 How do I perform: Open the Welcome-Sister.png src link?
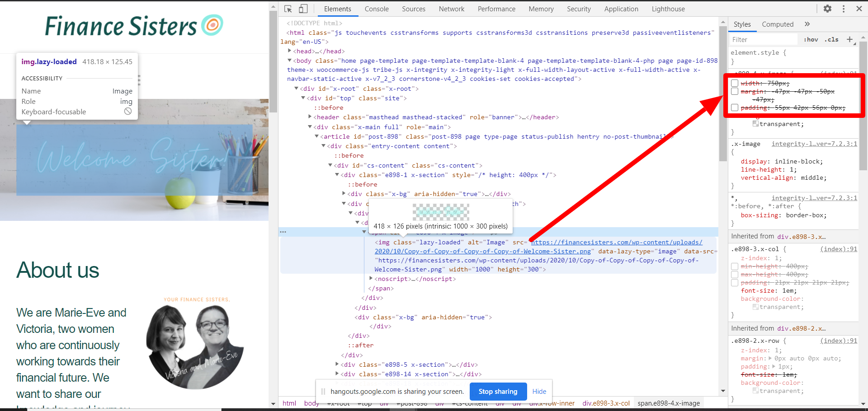point(539,247)
